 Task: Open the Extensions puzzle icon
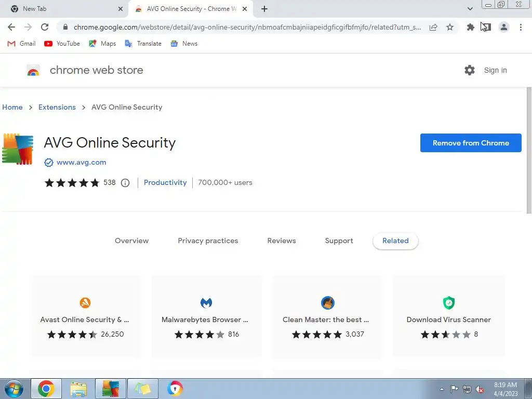470,27
